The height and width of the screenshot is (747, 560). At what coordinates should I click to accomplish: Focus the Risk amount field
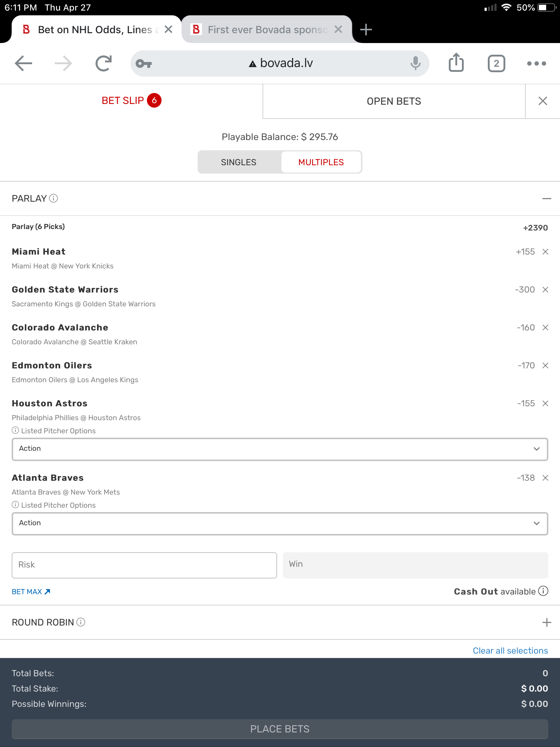[x=144, y=565]
